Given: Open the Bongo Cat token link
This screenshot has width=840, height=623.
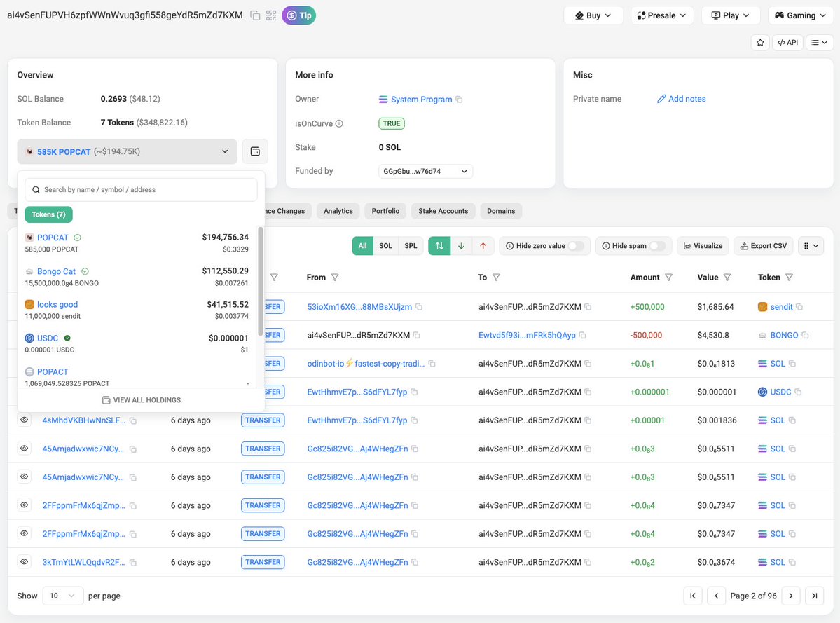Looking at the screenshot, I should [56, 272].
